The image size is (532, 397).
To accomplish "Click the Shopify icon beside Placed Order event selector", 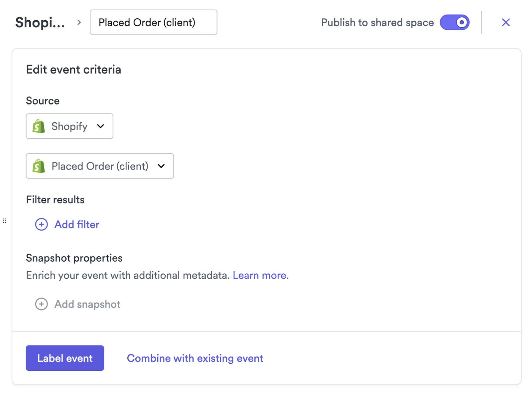I will click(x=39, y=166).
